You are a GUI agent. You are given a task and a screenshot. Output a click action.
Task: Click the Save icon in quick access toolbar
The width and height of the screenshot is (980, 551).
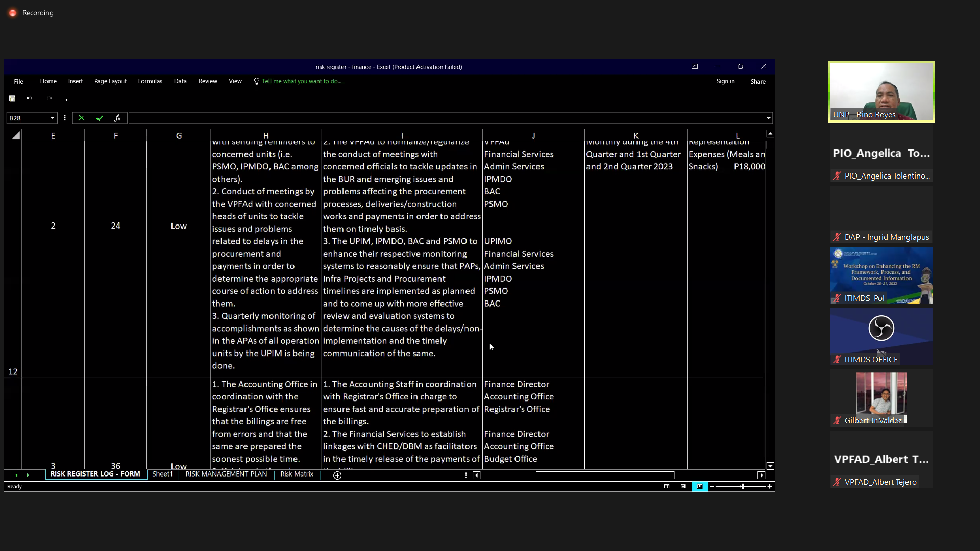12,98
